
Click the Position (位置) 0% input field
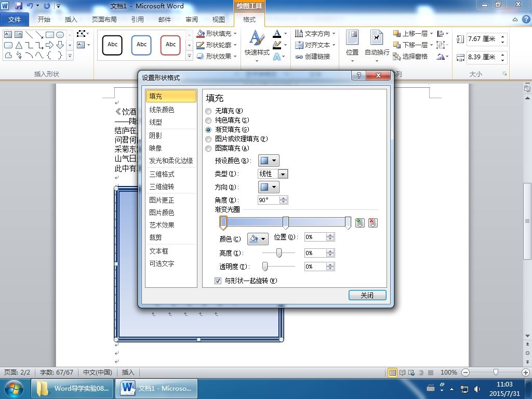tap(315, 237)
